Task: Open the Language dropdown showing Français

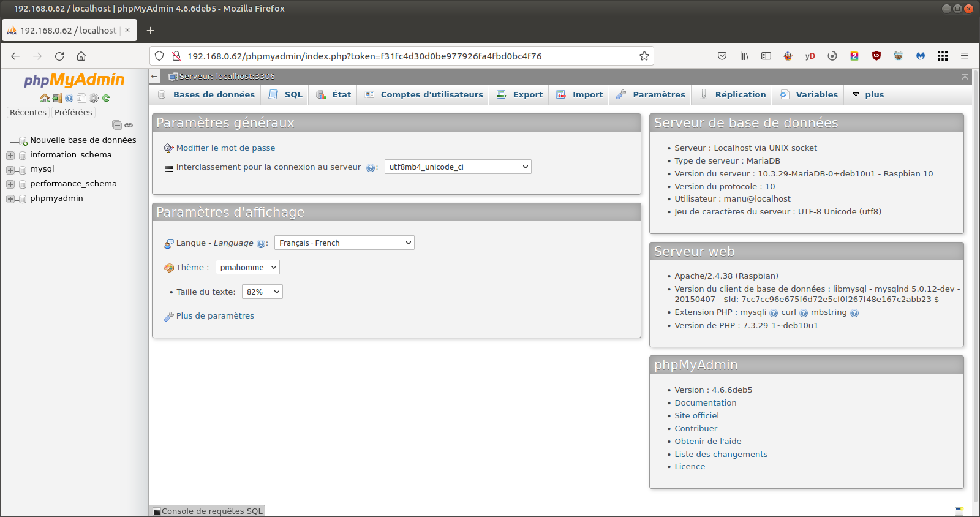Action: pos(344,243)
